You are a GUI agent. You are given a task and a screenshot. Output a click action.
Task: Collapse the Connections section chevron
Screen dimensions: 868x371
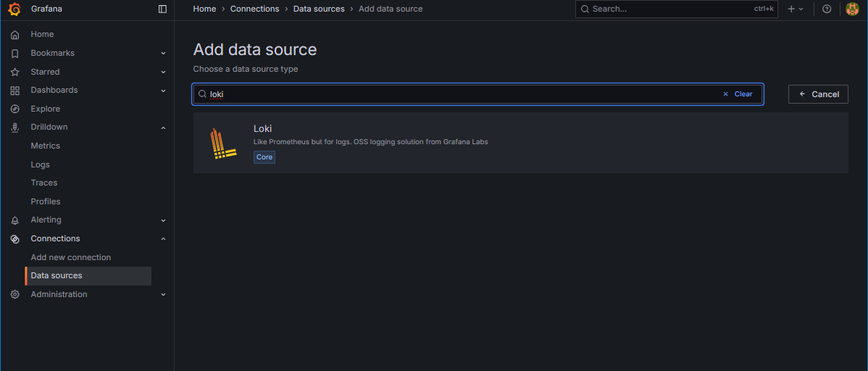pyautogui.click(x=163, y=239)
